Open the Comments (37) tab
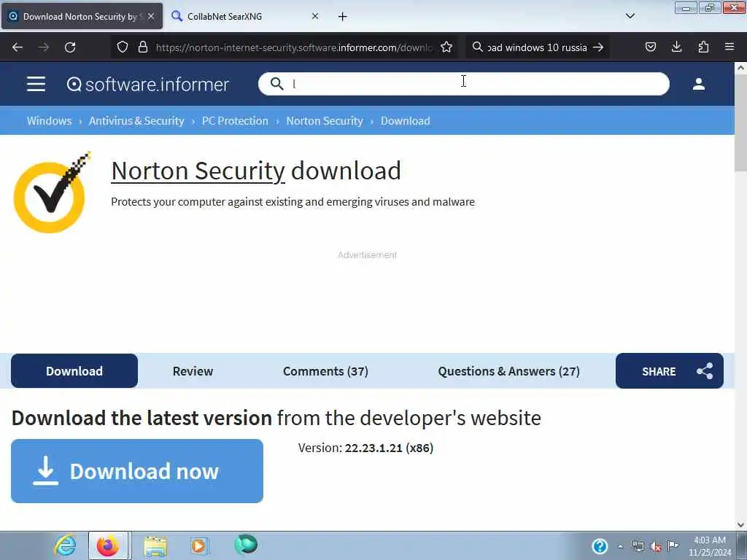Viewport: 747px width, 560px height. pos(325,371)
